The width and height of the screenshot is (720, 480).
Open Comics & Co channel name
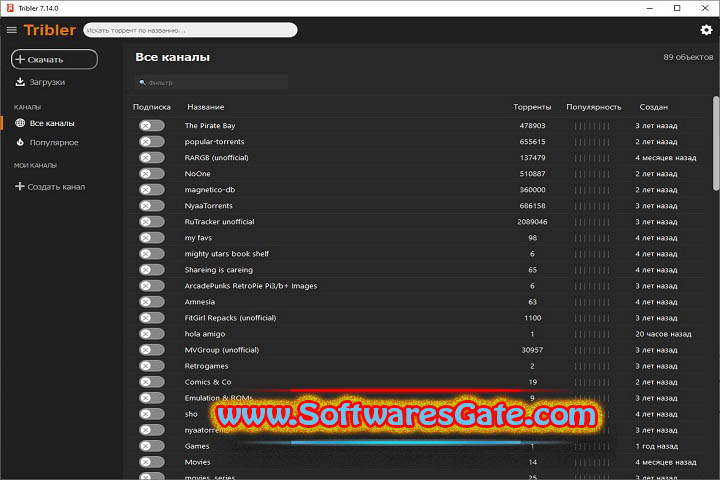(x=208, y=382)
